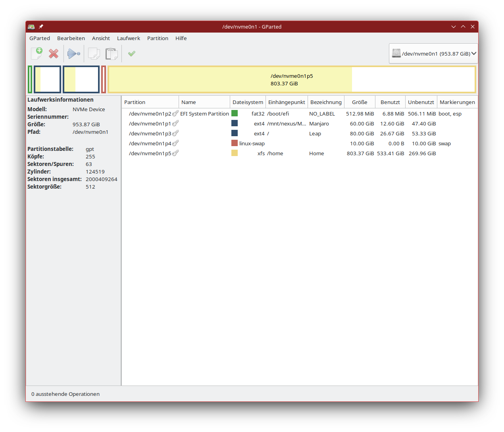Click the red Delete partition icon
This screenshot has height=432, width=504.
[x=54, y=53]
